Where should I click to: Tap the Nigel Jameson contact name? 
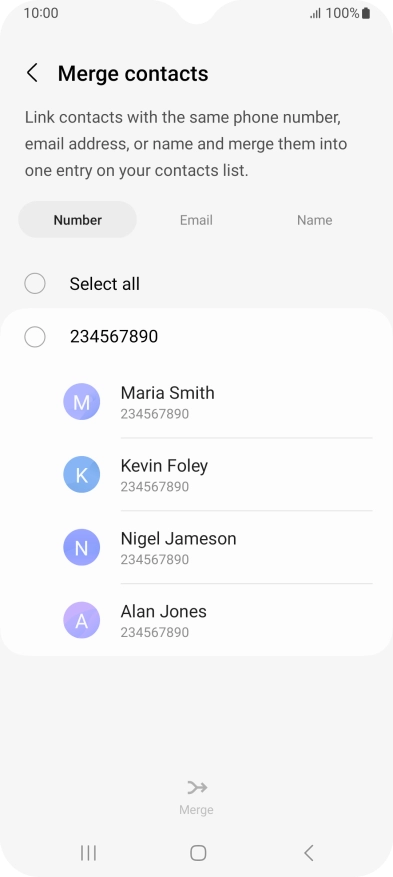pos(178,539)
